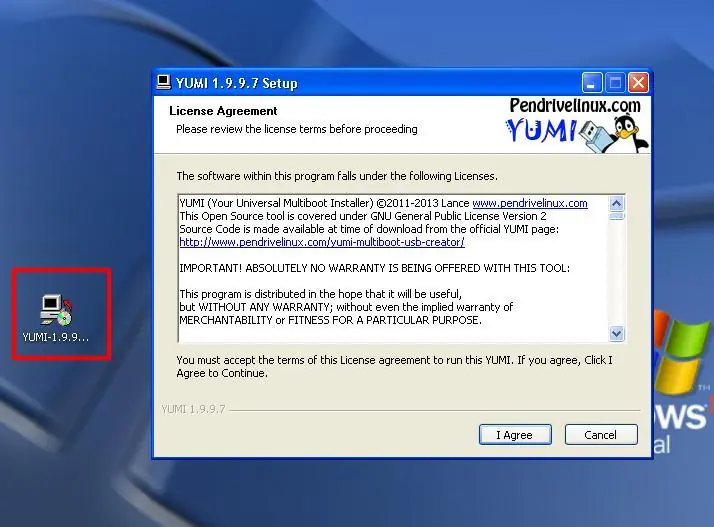Click the 'License Agreement' heading text

tap(223, 111)
